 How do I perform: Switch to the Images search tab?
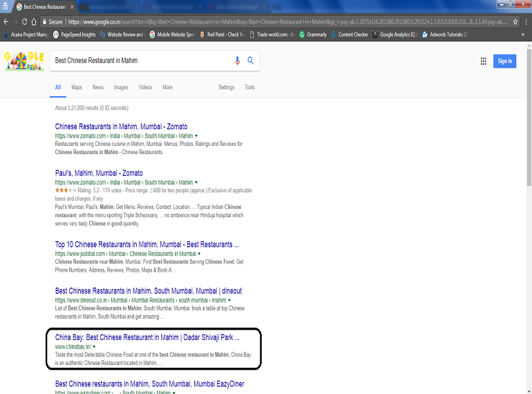click(121, 87)
